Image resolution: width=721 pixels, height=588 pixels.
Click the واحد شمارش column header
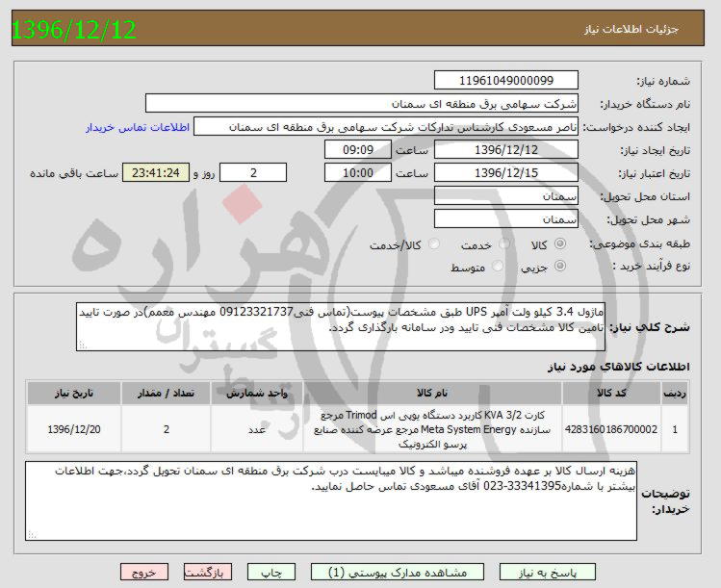click(257, 393)
